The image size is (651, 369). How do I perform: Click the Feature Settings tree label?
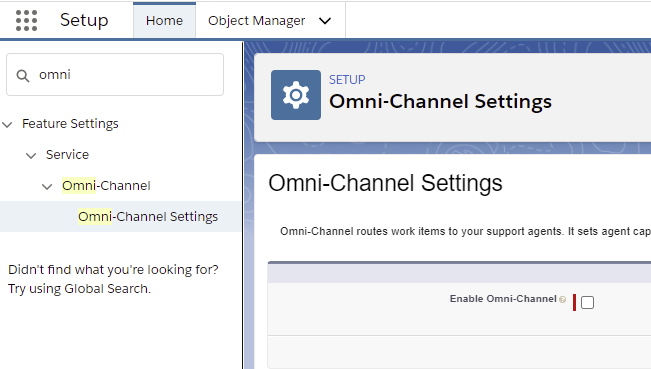[x=70, y=123]
